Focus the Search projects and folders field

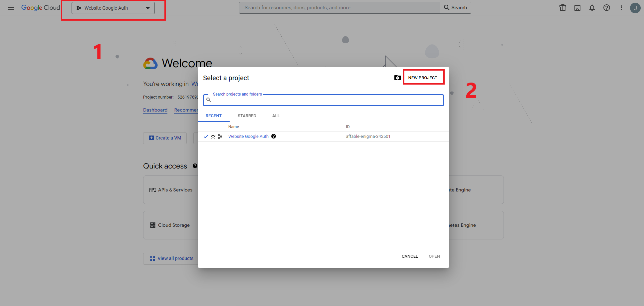(x=323, y=100)
